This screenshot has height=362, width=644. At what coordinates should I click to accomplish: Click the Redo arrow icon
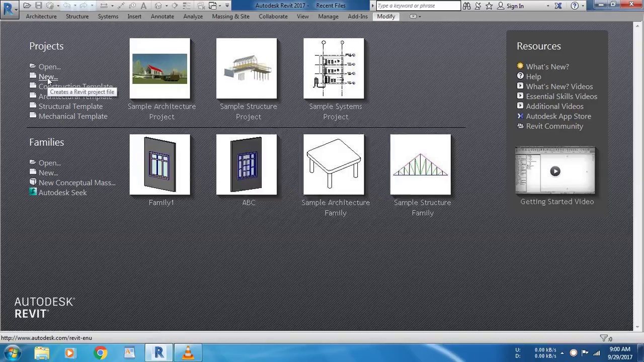pos(84,6)
